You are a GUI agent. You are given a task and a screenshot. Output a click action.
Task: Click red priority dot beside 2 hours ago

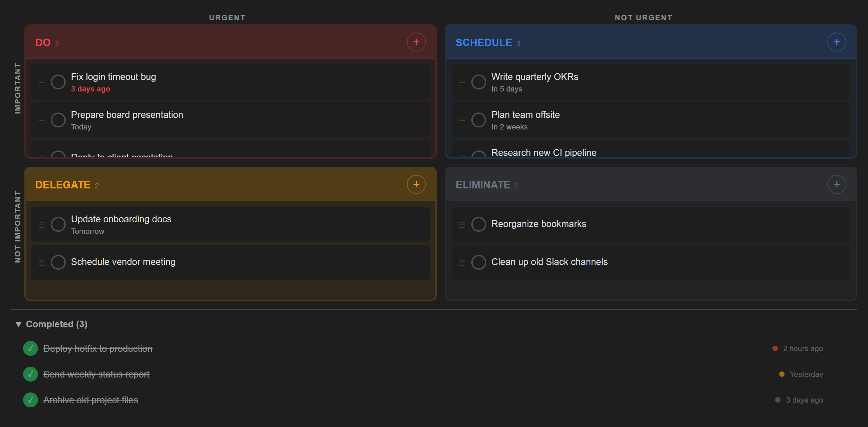click(x=775, y=348)
